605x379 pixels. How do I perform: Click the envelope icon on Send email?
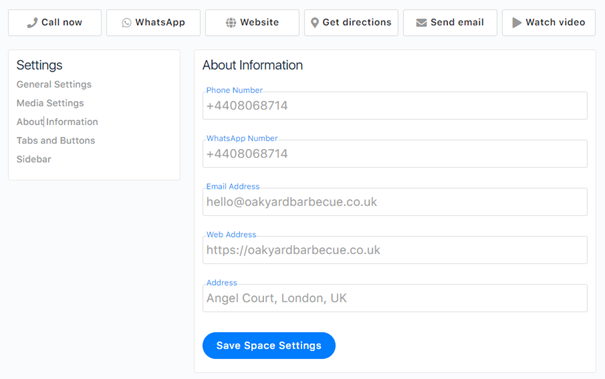click(421, 23)
